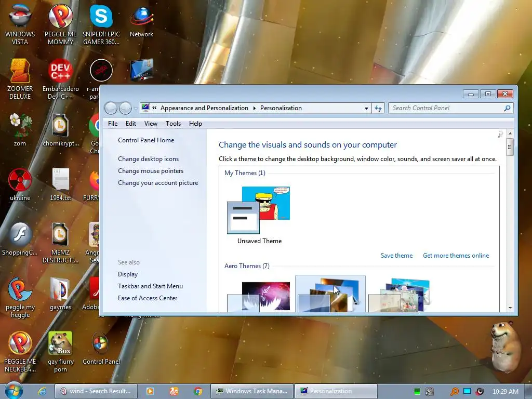Image resolution: width=532 pixels, height=399 pixels.
Task: Select the Characters Aero theme thumbnail
Action: 400,295
